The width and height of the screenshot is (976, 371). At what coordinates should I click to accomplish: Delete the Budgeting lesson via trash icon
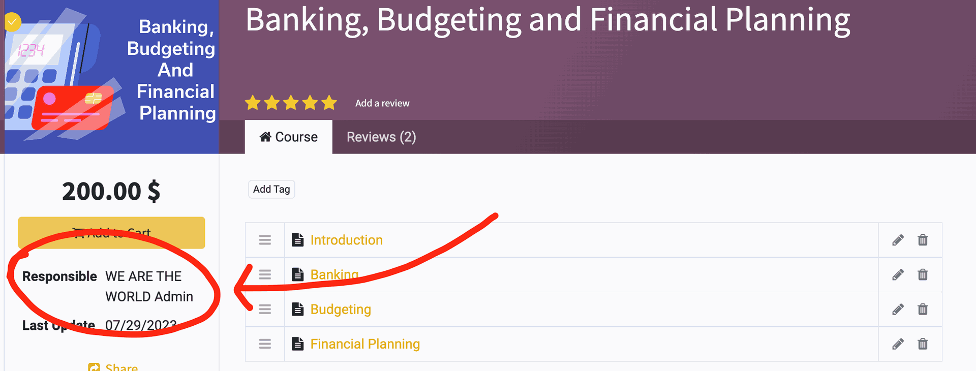point(922,309)
